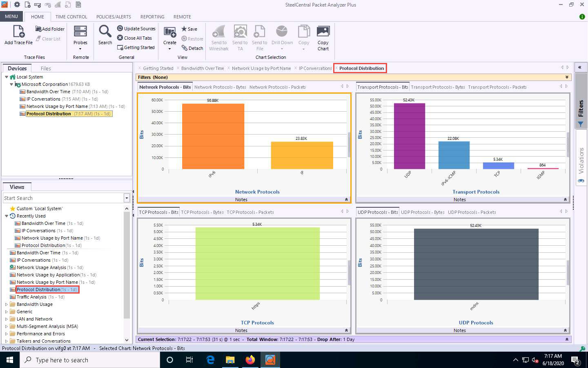This screenshot has width=588, height=368.
Task: Switch to the Files panel tab
Action: click(46, 68)
